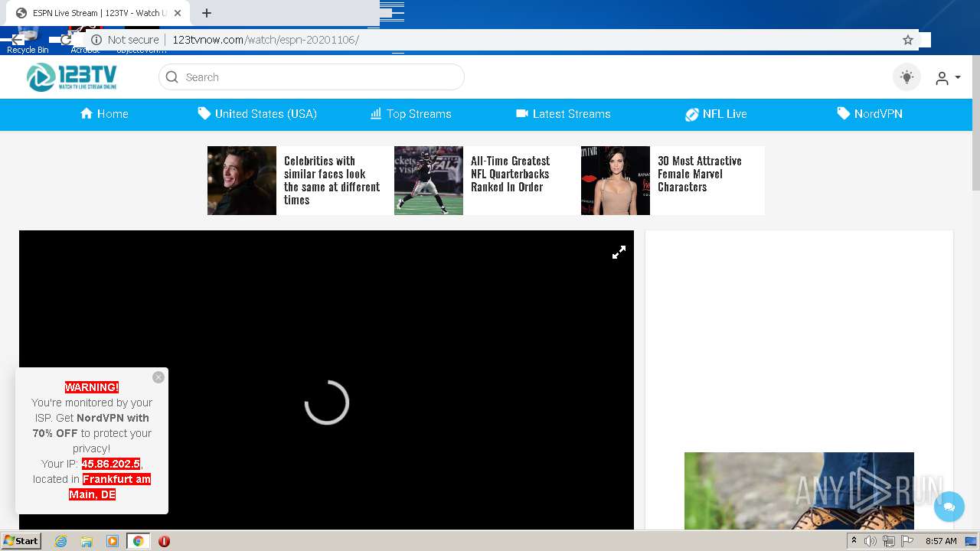Click Chrome icon in taskbar
The width and height of the screenshot is (980, 551).
coord(139,541)
